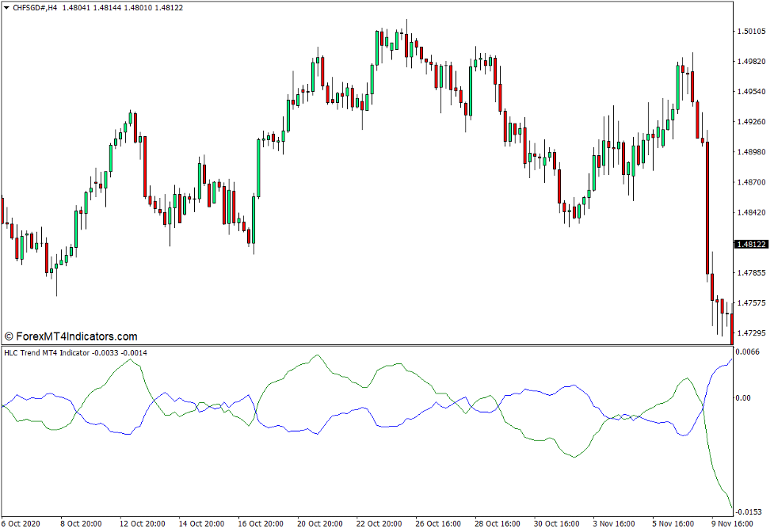Click the chart symbol dropdown triangle
The width and height of the screenshot is (774, 532).
point(6,7)
